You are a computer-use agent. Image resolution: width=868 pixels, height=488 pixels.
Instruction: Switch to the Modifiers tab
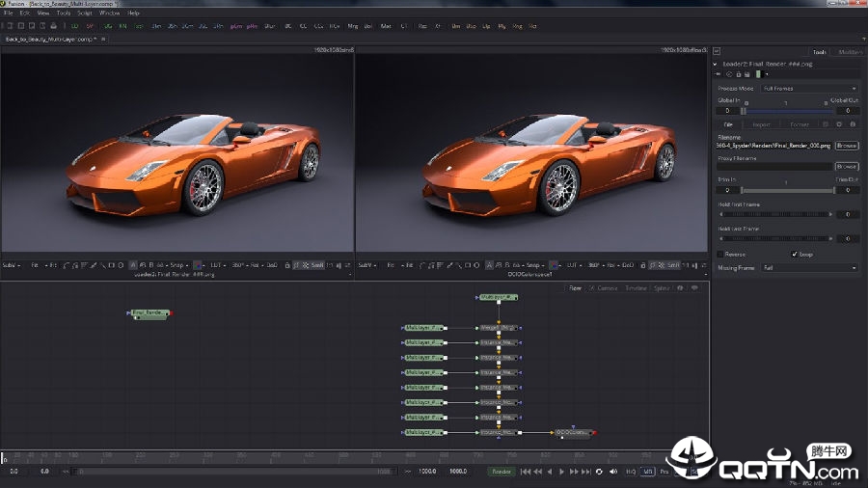coord(851,52)
